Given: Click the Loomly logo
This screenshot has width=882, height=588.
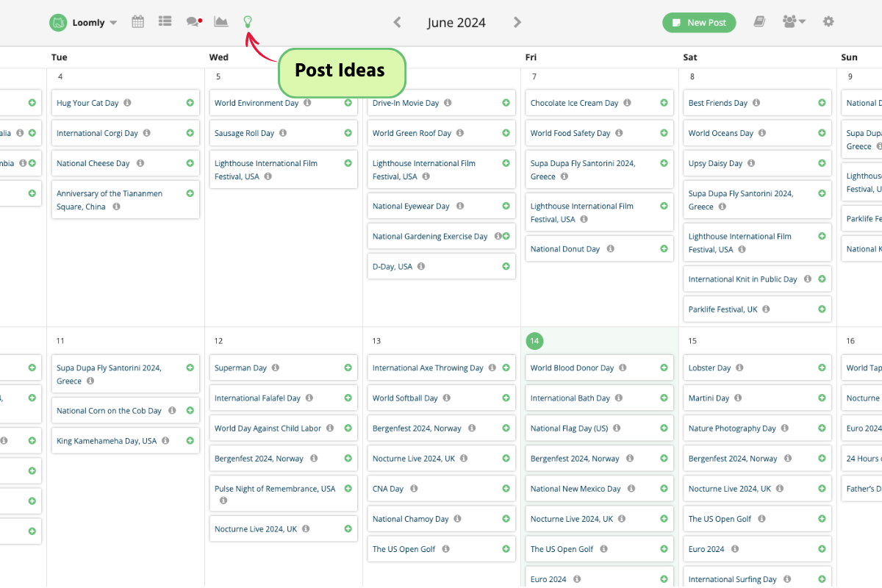Looking at the screenshot, I should [x=58, y=22].
